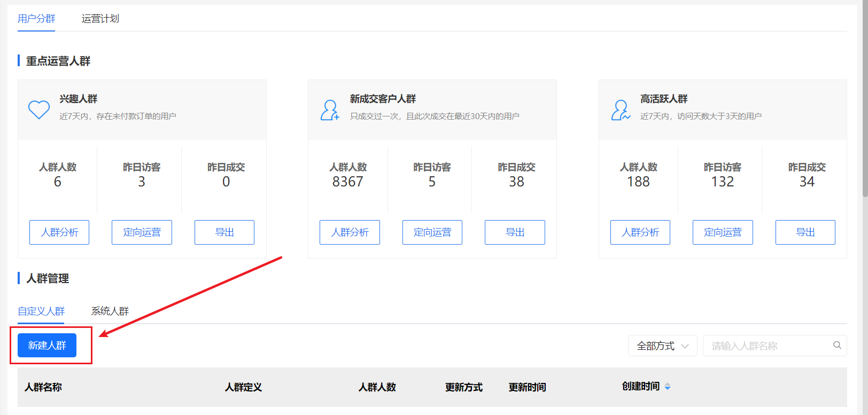Select the 系统人群 tab
Viewport: 868px width, 415px height.
110,311
